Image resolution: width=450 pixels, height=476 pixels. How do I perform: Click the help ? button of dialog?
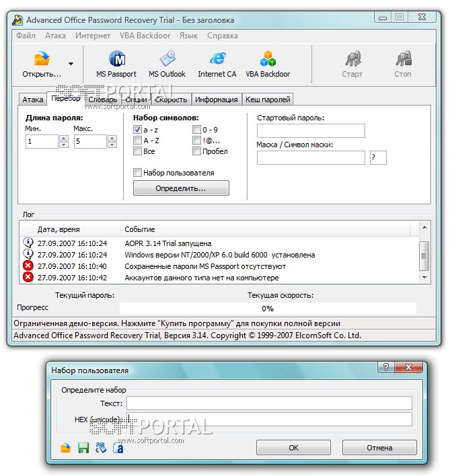point(385,367)
